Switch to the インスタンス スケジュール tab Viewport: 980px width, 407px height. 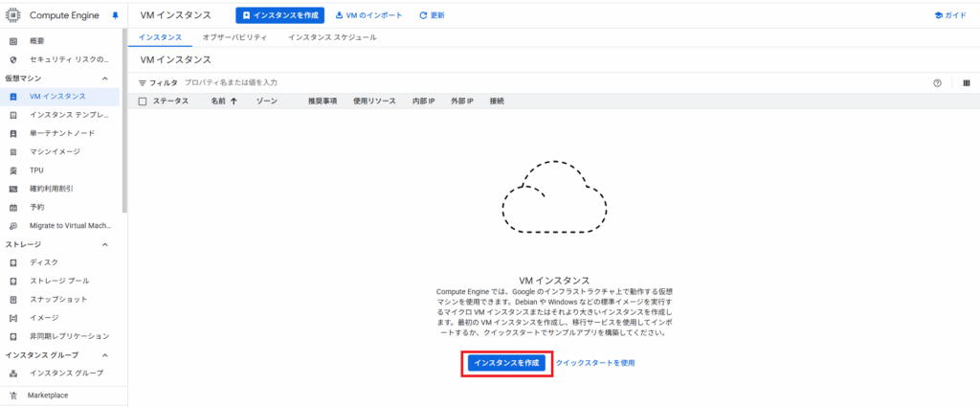332,37
